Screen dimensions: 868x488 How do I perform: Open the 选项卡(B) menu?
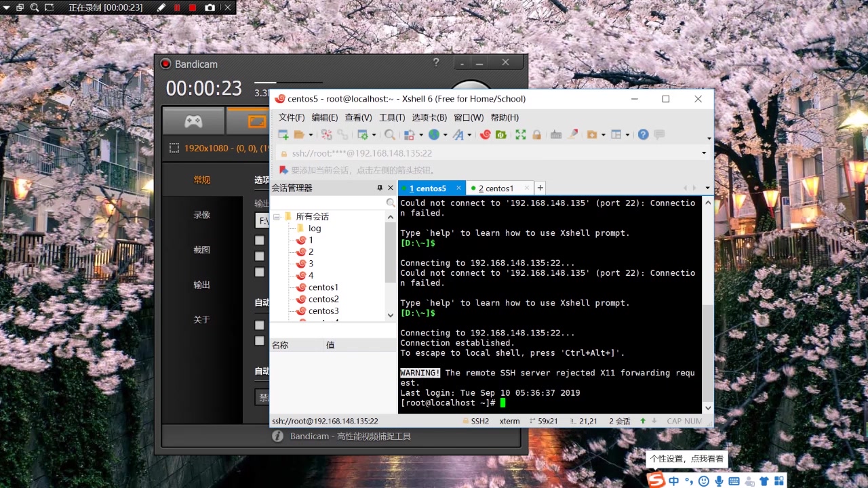(429, 117)
